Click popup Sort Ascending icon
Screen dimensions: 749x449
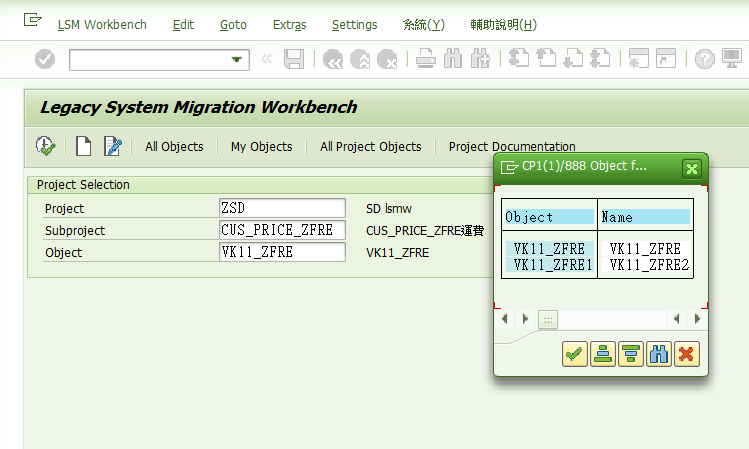pyautogui.click(x=603, y=354)
